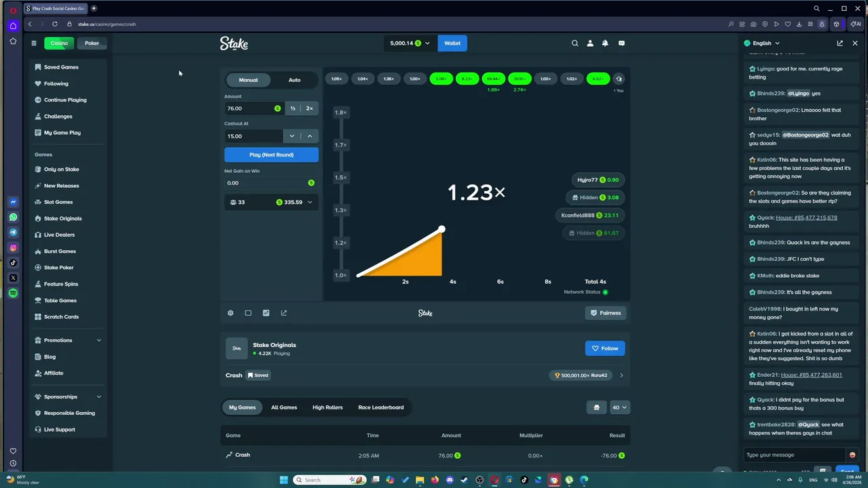
Task: Expand the Sponsorships sidebar section
Action: 68,396
